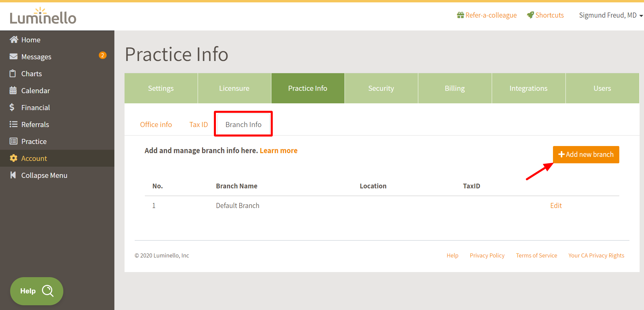
Task: Click the Referrals list icon
Action: coord(13,124)
